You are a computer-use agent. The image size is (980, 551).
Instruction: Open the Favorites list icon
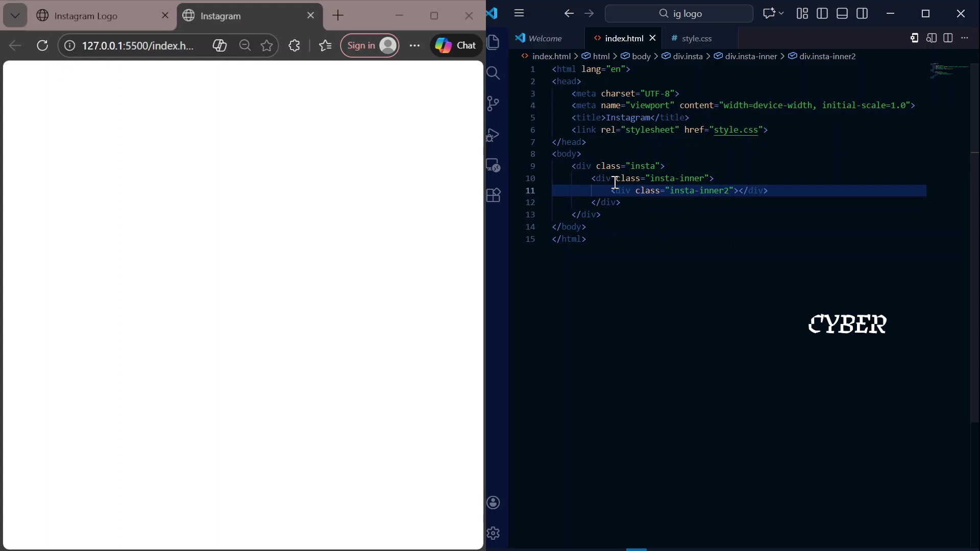pyautogui.click(x=325, y=46)
